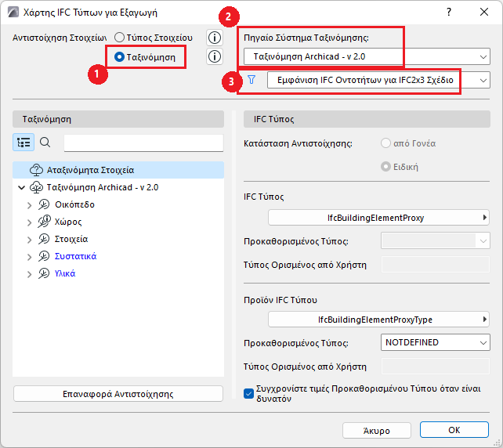
Task: Expand the Οικόπεδο branch
Action: [x=30, y=205]
